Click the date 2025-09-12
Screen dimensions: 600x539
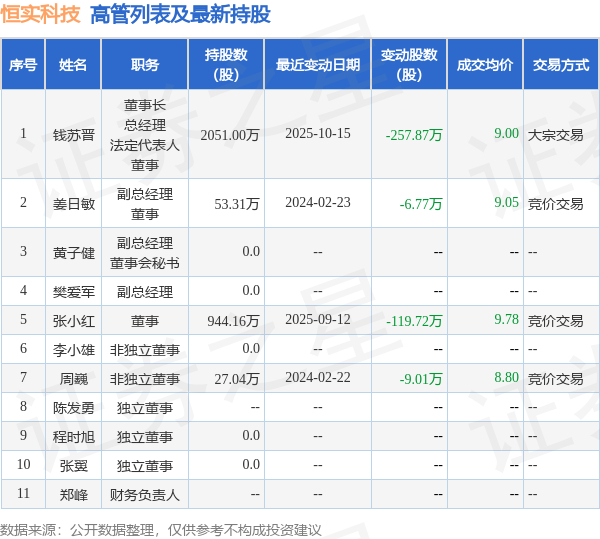coord(318,319)
